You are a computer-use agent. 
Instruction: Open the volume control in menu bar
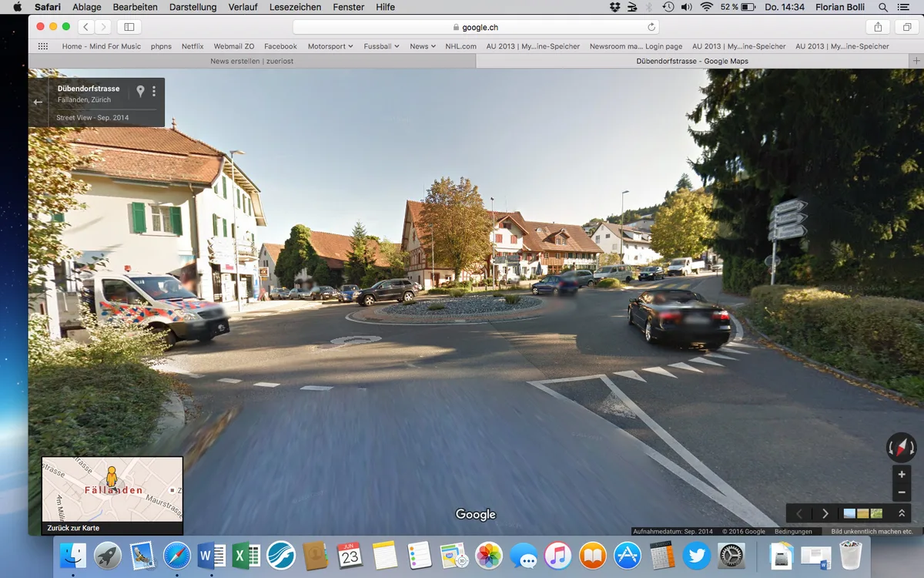686,7
